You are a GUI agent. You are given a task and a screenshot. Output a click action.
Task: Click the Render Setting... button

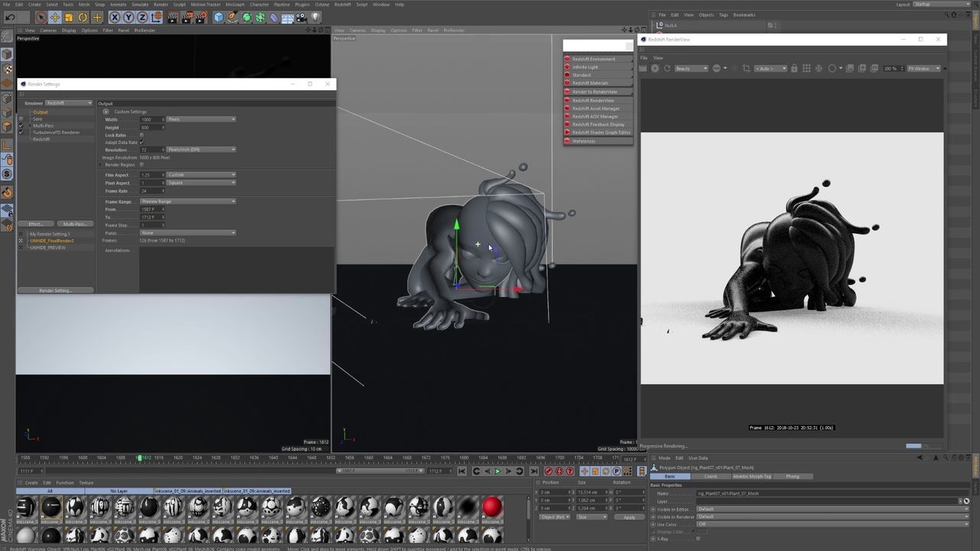pyautogui.click(x=55, y=291)
